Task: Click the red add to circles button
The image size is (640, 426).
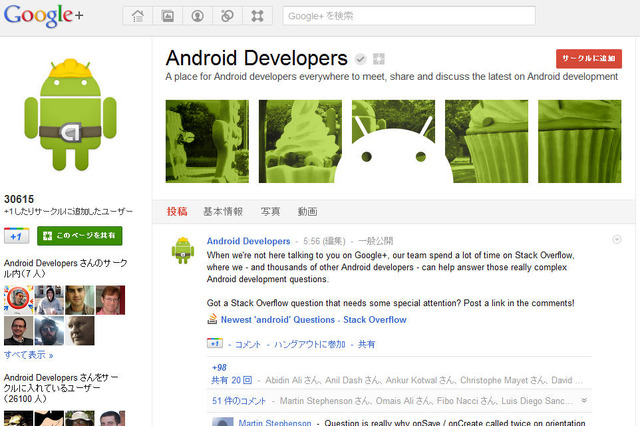Action: coord(589,59)
